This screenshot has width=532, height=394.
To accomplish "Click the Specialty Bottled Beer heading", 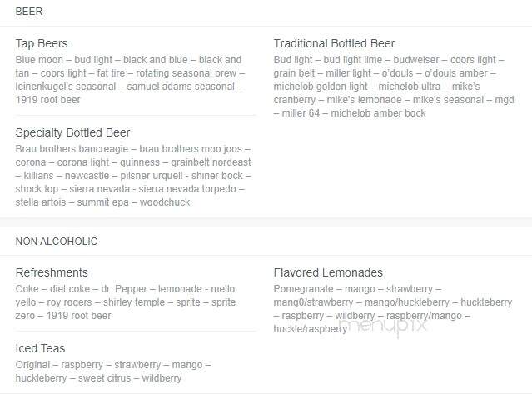I will click(72, 132).
